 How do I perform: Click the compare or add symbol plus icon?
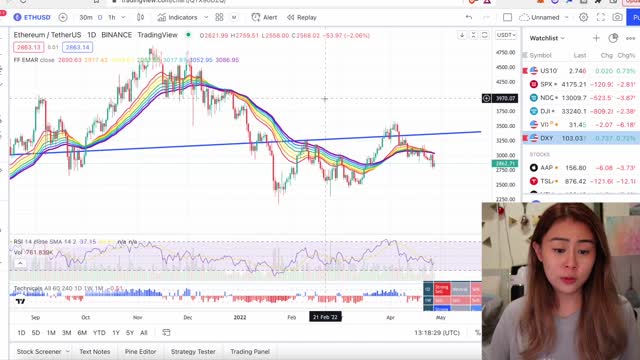tap(63, 17)
